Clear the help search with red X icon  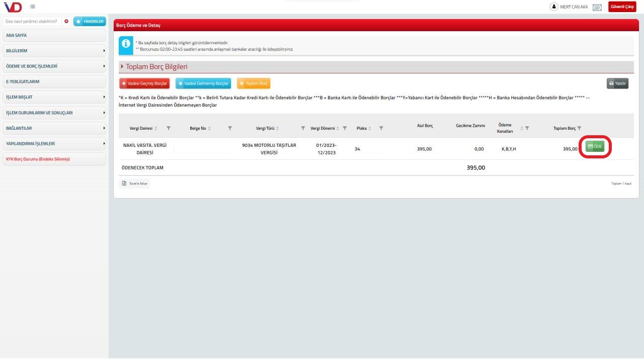click(66, 22)
